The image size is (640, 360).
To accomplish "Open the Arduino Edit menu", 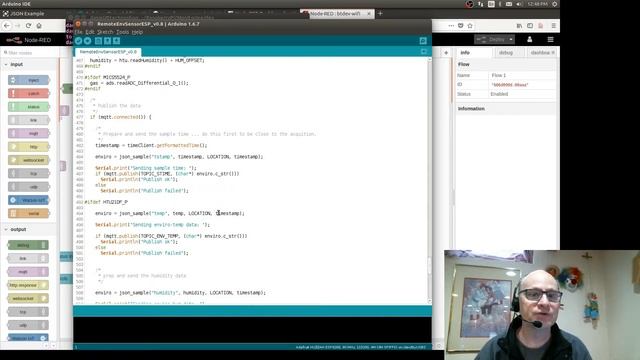I will point(90,32).
